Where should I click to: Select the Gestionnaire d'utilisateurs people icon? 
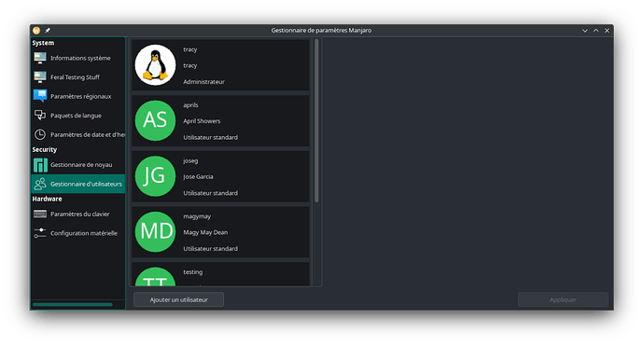pos(40,184)
